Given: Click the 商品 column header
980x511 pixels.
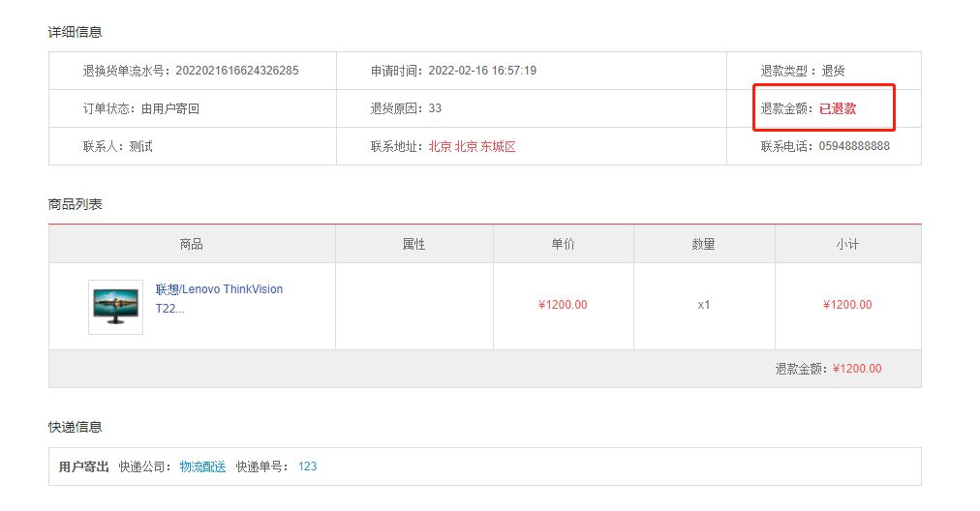Looking at the screenshot, I should tap(192, 244).
